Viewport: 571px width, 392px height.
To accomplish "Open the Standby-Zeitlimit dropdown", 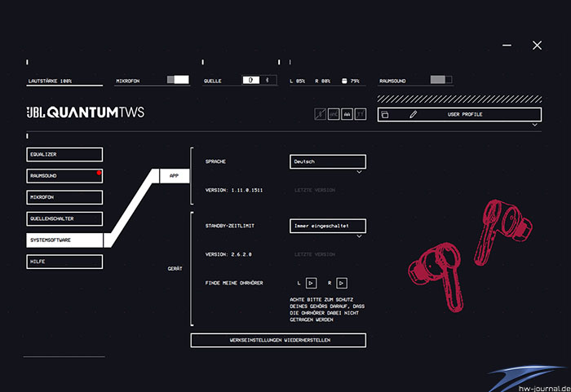I will click(x=328, y=226).
